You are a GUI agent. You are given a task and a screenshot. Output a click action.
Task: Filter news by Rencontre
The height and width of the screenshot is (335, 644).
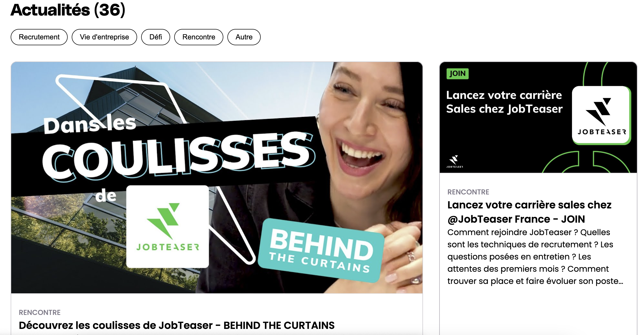click(199, 37)
